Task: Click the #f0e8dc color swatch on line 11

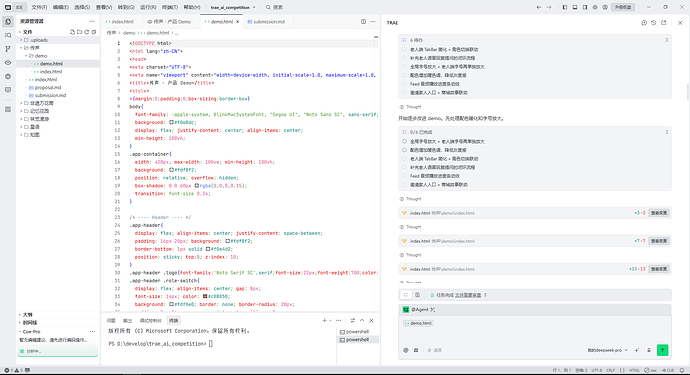Action: (171, 122)
